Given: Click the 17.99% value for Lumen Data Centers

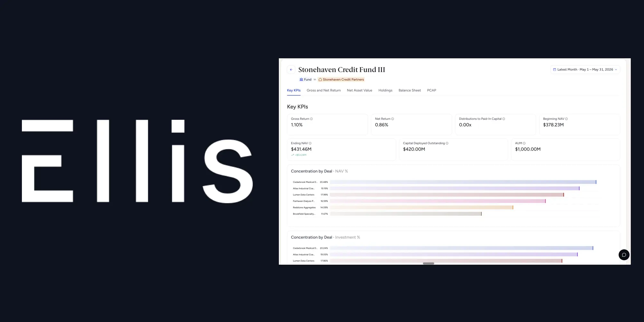Looking at the screenshot, I should point(324,195).
